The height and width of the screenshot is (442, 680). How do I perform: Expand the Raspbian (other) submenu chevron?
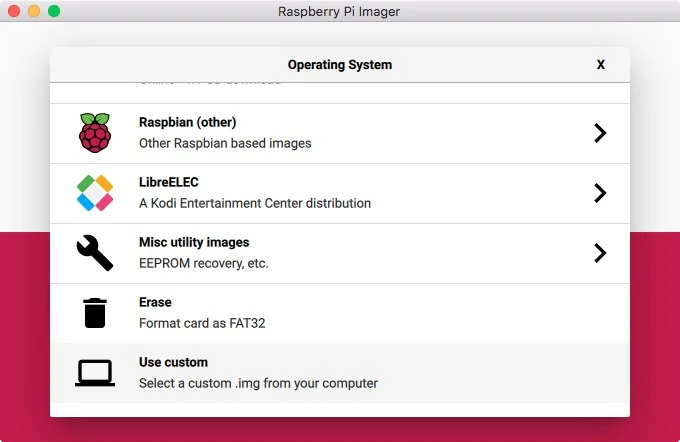(x=600, y=133)
